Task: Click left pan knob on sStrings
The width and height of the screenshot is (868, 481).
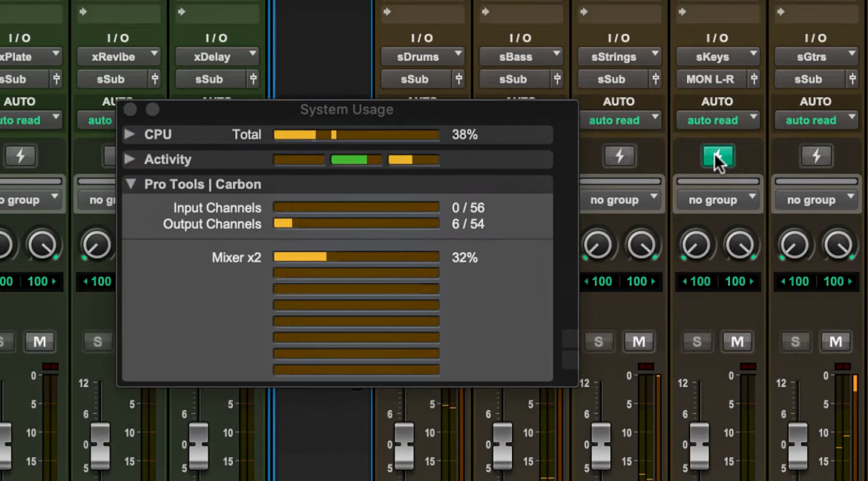Action: 597,245
